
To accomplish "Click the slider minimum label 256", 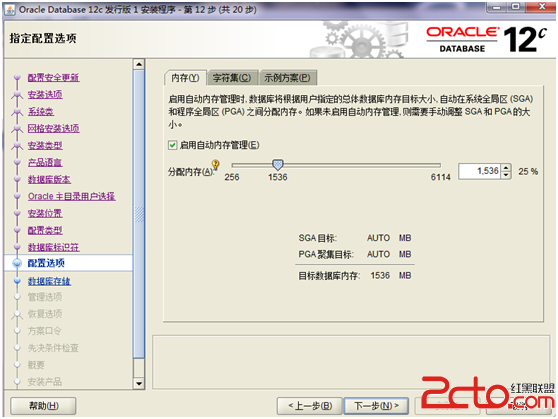I will point(232,177).
